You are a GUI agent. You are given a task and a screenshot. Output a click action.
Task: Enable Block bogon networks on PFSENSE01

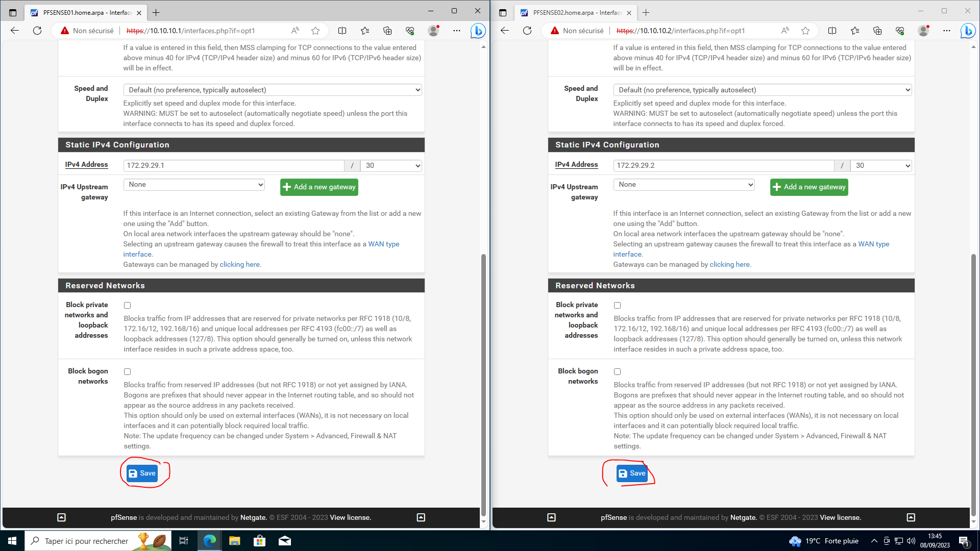click(127, 371)
